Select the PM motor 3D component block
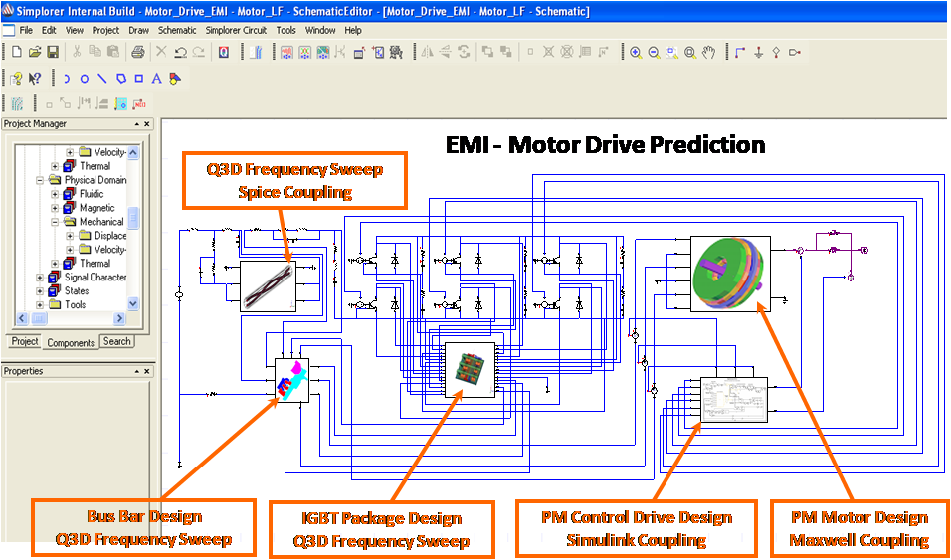Viewport: 951px width, 560px height. (730, 274)
